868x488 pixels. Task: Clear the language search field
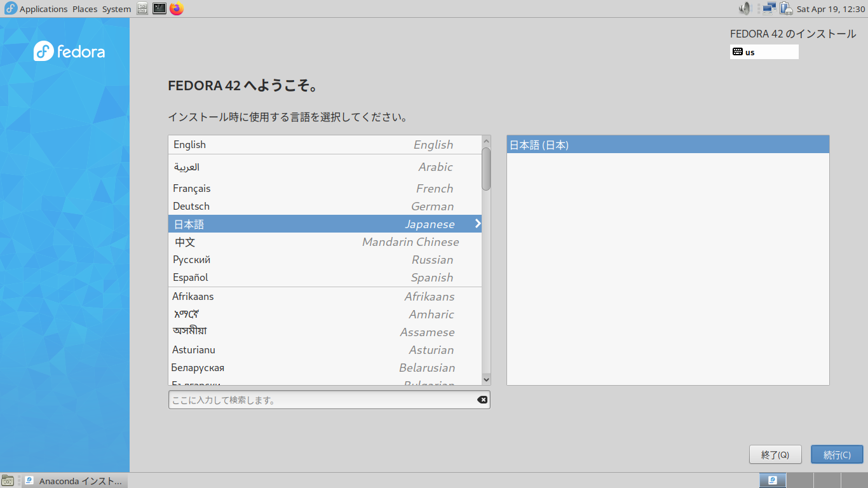click(x=482, y=400)
